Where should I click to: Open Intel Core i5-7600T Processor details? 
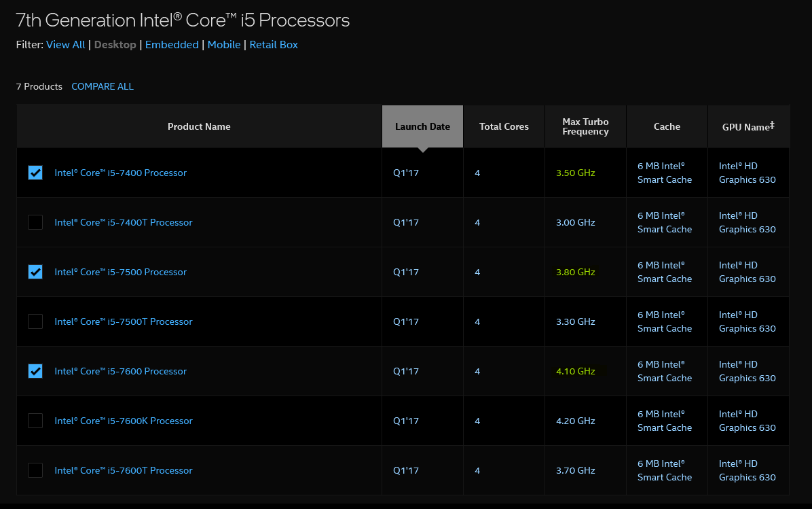(124, 471)
